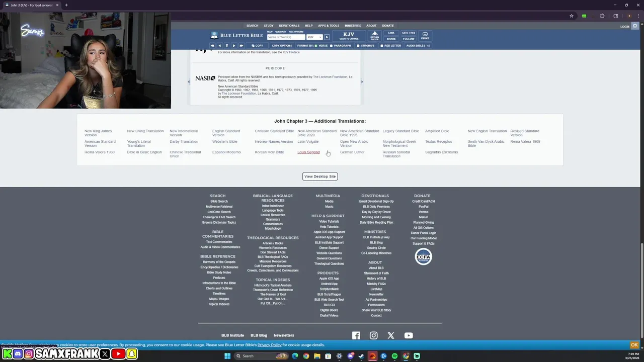Click KJV Click to Change button
Image resolution: width=644 pixels, height=362 pixels.
point(349,36)
